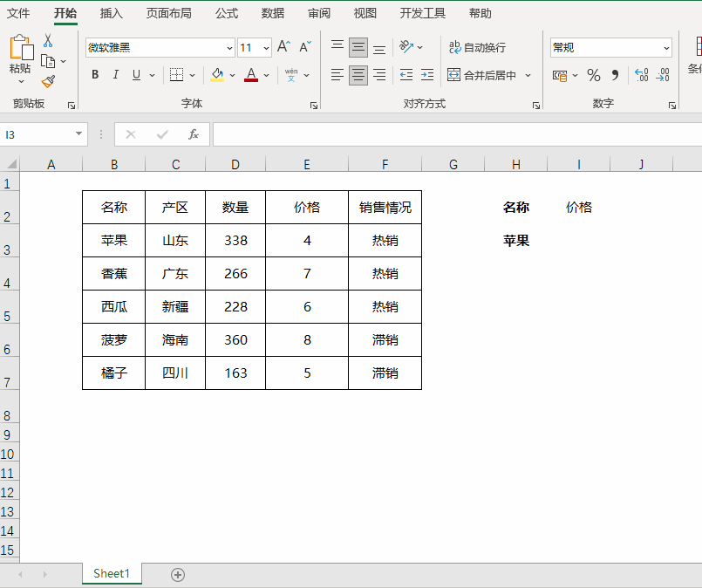Image resolution: width=702 pixels, height=588 pixels.
Task: Switch to the 页面布局 ribbon tab
Action: (169, 13)
